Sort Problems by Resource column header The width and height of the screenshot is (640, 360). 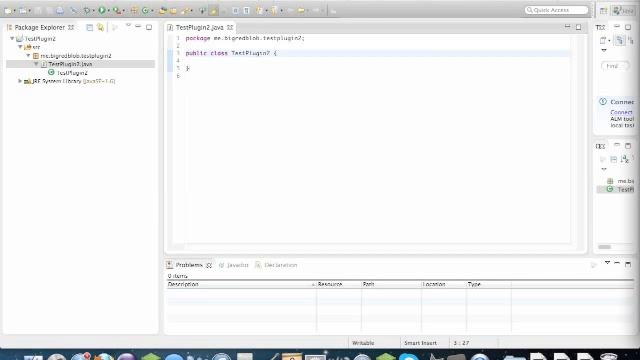tap(339, 284)
